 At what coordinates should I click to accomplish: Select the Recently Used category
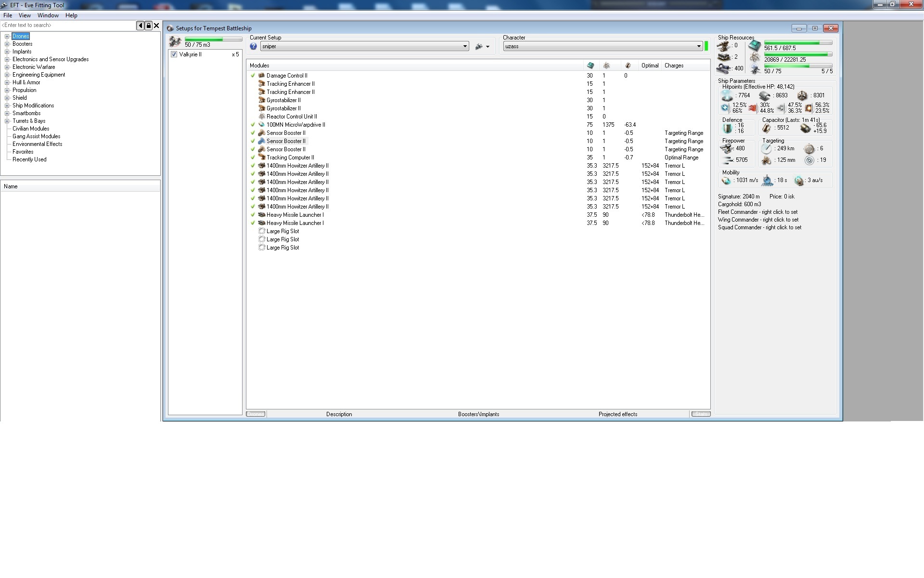29,159
